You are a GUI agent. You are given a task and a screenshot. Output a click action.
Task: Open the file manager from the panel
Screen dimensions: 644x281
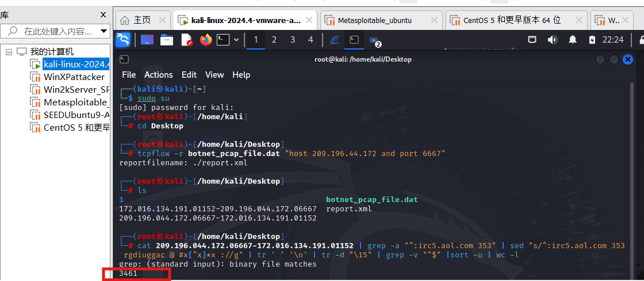[167, 40]
